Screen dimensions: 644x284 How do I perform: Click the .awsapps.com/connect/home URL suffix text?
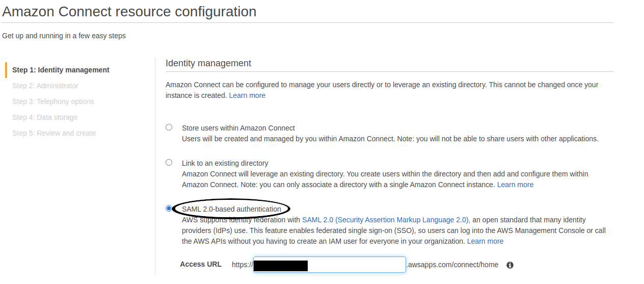[x=452, y=265]
